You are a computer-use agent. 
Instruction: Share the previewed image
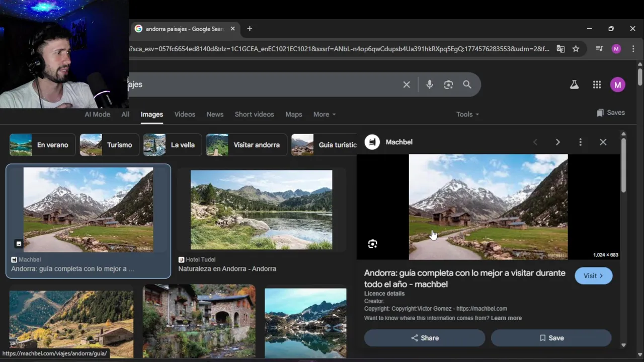point(425,338)
